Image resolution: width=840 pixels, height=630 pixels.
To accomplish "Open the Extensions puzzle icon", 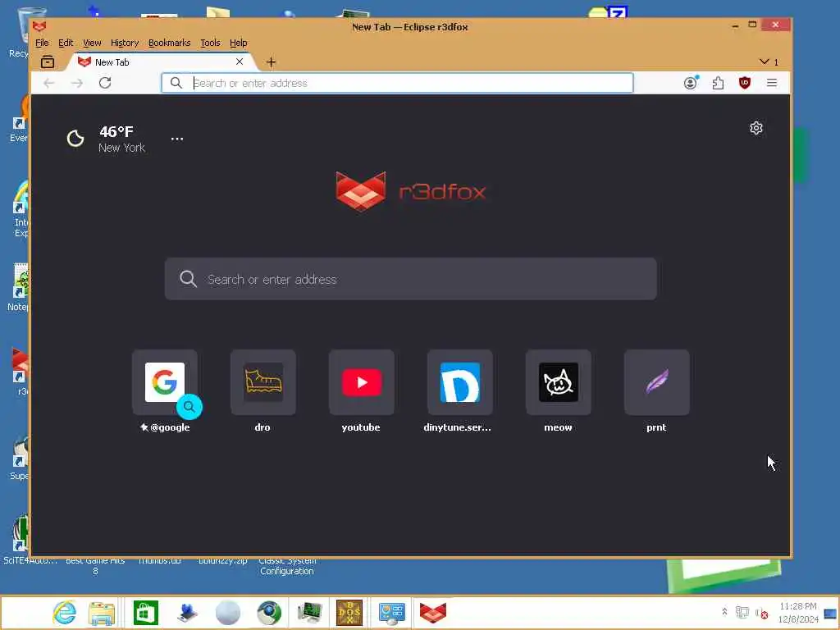I will click(x=718, y=83).
